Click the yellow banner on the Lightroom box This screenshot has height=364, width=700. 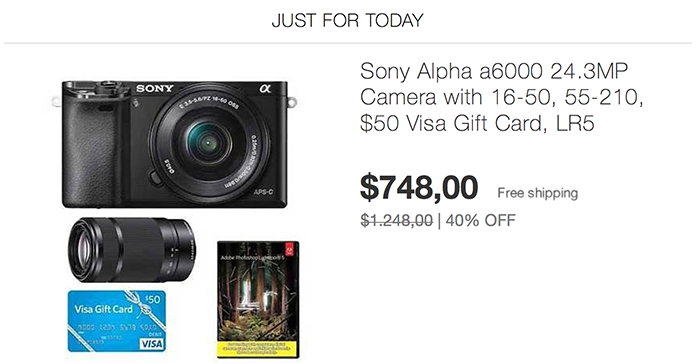(257, 348)
